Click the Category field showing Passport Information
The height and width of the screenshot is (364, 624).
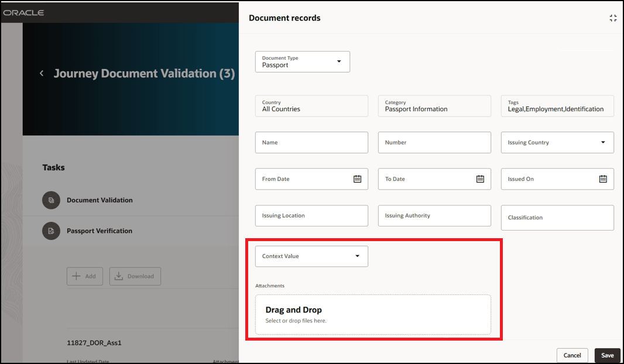click(x=434, y=106)
